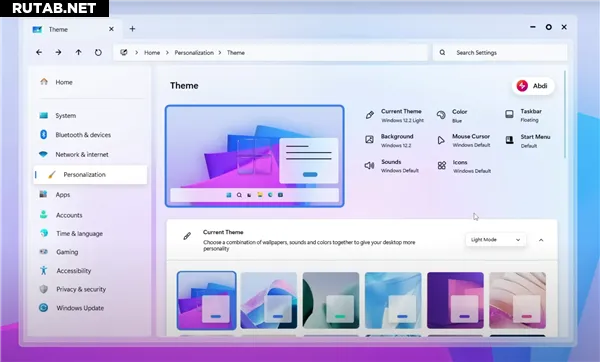Click Home in the breadcrumb
The width and height of the screenshot is (600, 362).
coord(152,53)
